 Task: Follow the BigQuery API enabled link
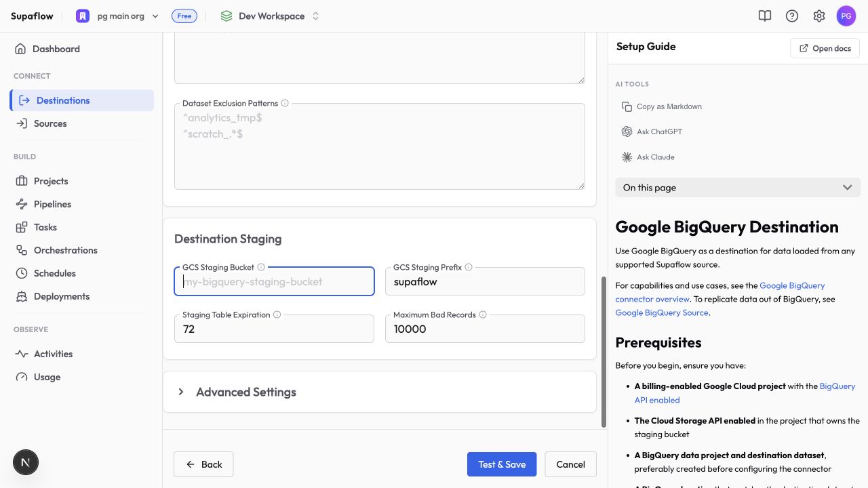[x=745, y=393]
